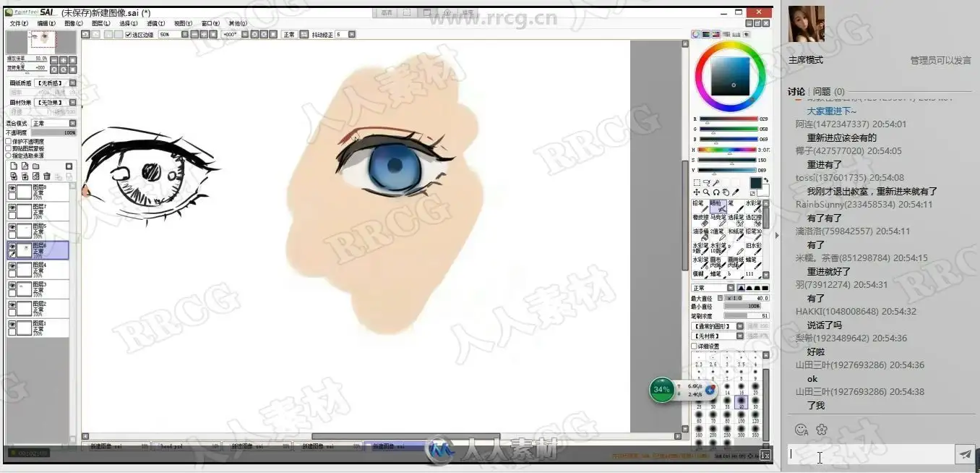
Task: Select 指定选取来源 selection source radio option
Action: tap(9, 155)
